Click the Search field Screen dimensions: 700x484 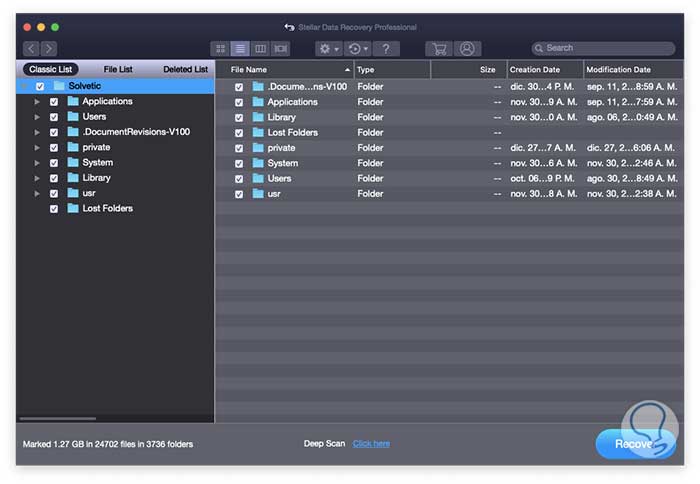(x=603, y=48)
